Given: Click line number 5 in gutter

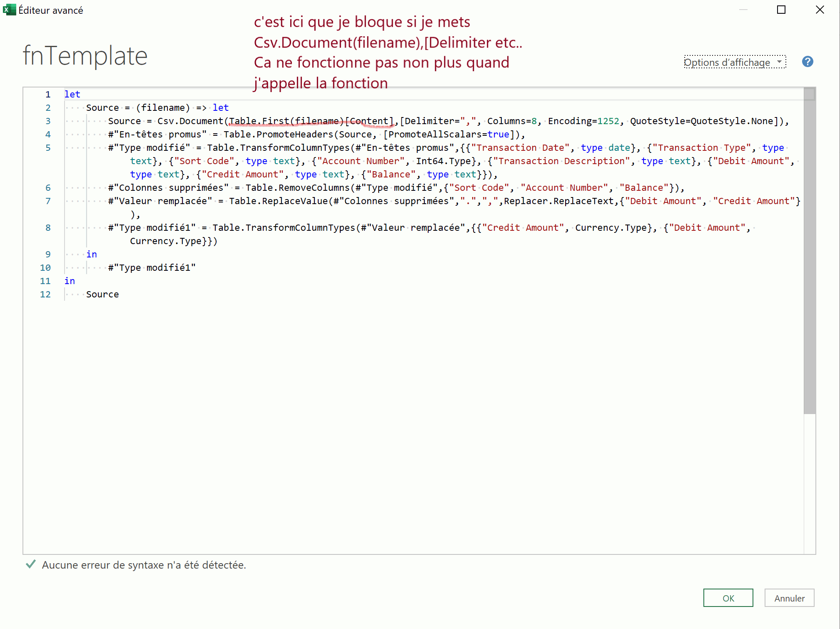Looking at the screenshot, I should (48, 148).
